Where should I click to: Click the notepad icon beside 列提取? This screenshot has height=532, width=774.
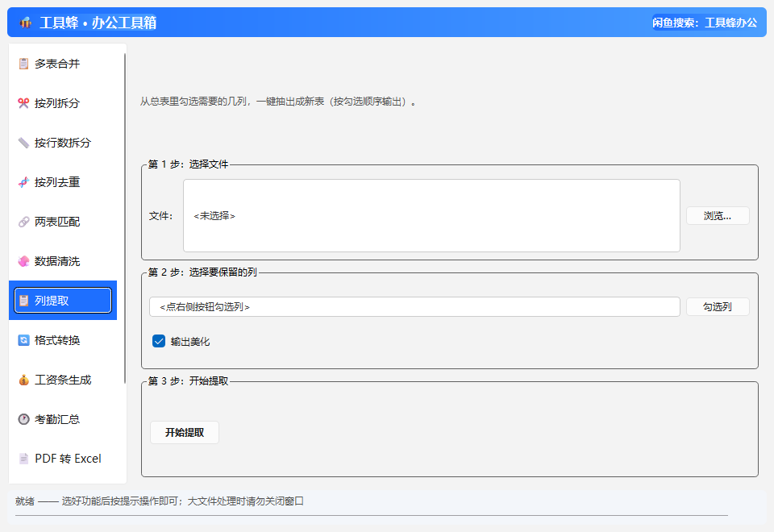click(x=23, y=301)
